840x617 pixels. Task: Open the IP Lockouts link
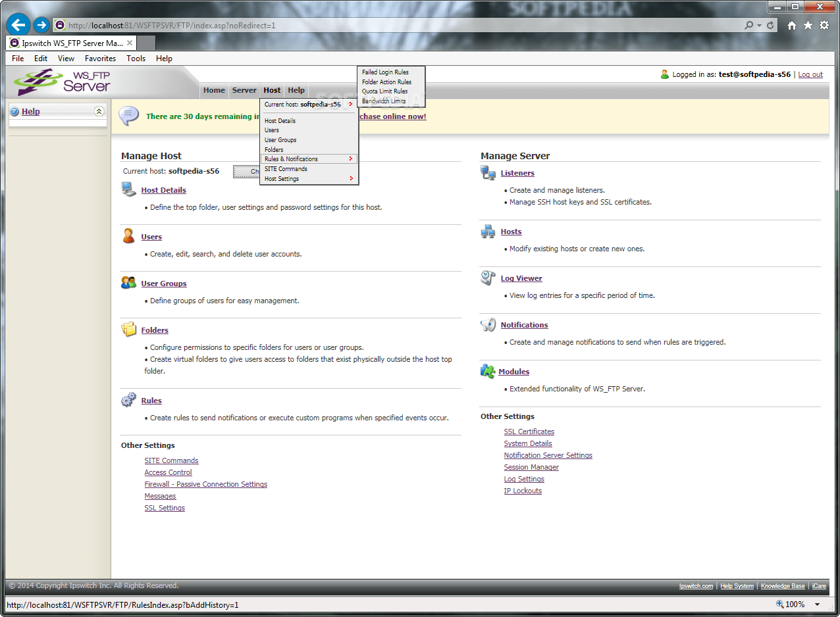(523, 491)
